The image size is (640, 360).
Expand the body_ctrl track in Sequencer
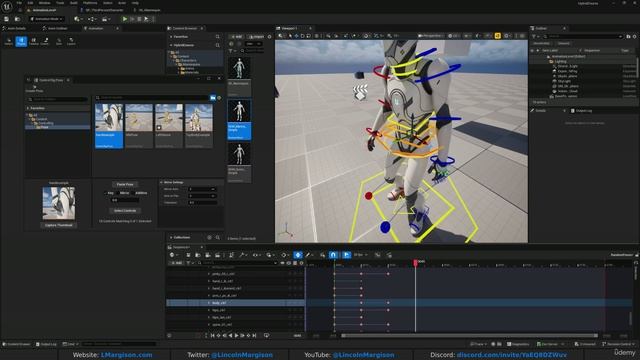(x=209, y=303)
